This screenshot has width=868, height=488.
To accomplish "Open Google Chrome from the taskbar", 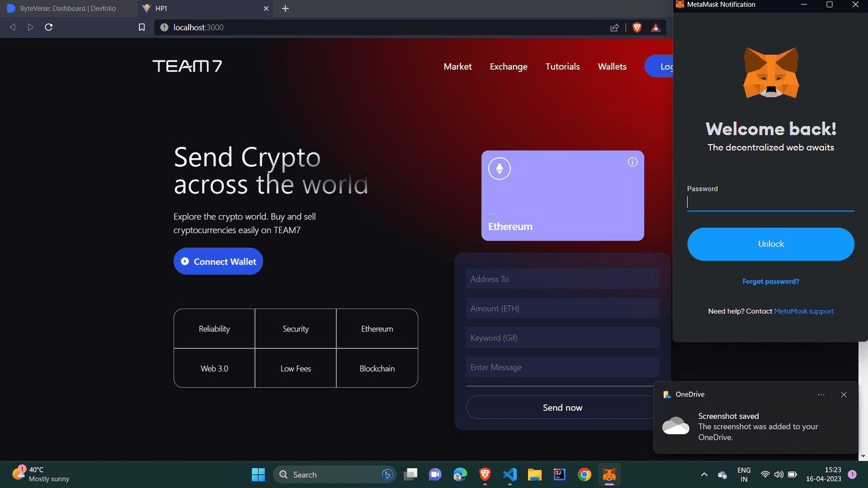I will 584,475.
